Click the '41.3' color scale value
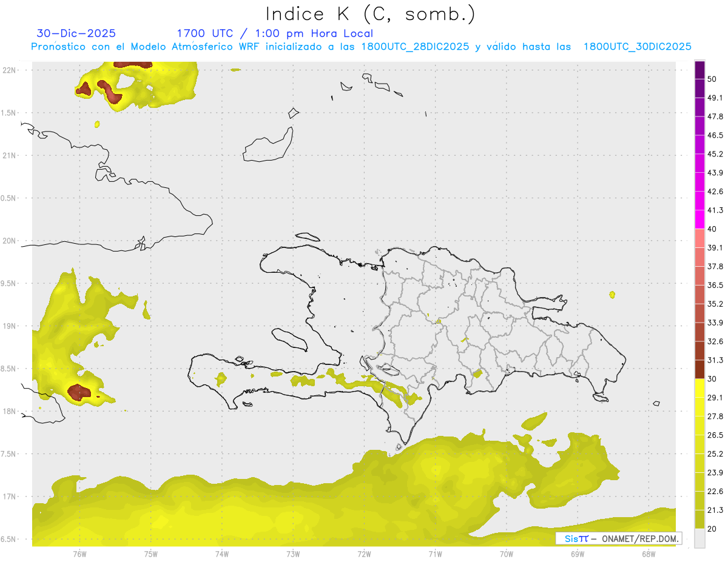The width and height of the screenshot is (728, 562). click(715, 210)
